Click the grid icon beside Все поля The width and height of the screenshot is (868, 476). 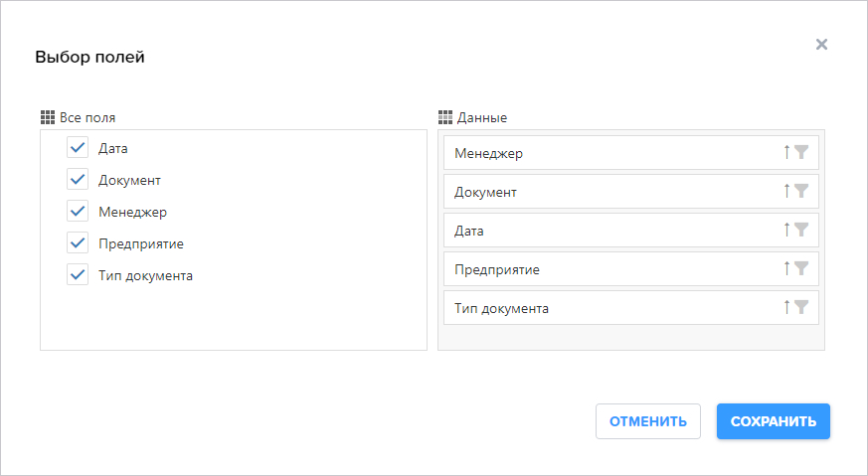[x=48, y=117]
